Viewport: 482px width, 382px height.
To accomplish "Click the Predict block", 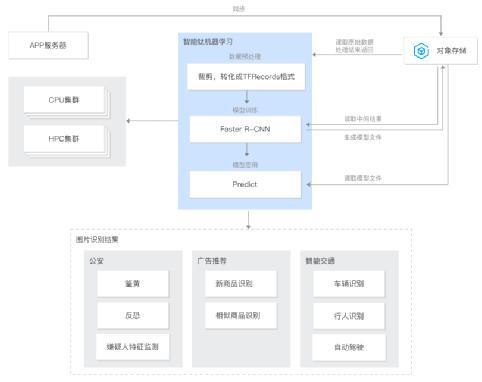I will [x=245, y=184].
